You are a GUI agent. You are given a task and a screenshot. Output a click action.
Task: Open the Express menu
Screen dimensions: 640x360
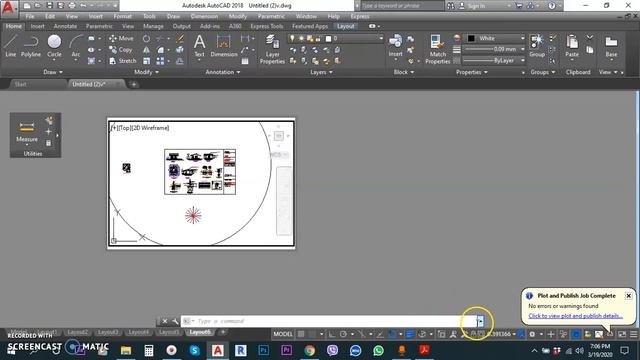pos(360,16)
